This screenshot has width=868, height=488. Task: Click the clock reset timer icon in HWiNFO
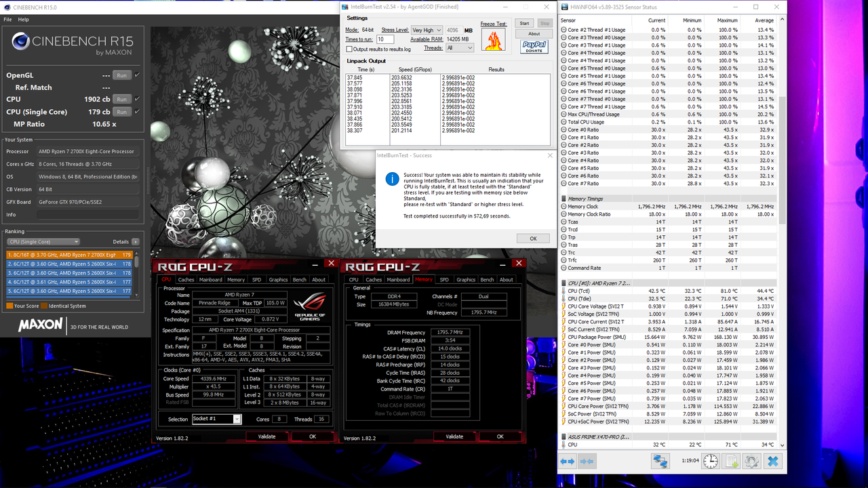711,462
